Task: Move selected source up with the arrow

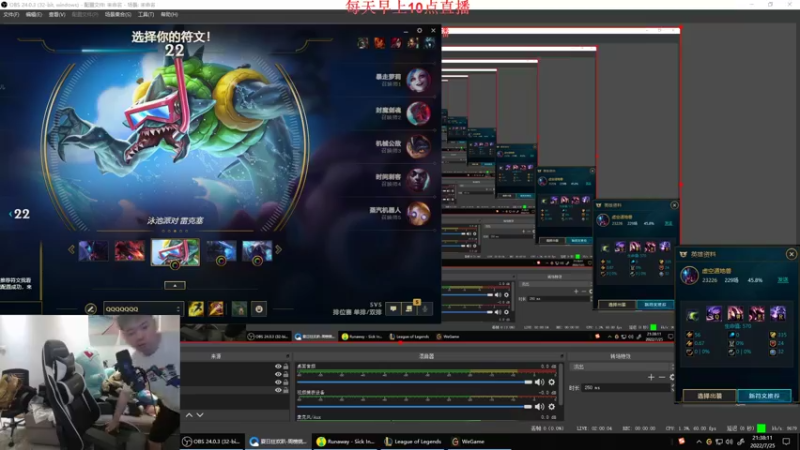Action: coord(189,415)
